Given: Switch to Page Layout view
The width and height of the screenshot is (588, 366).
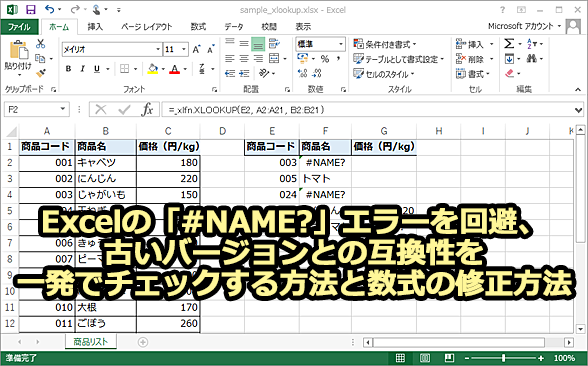Looking at the screenshot, I should 424,358.
